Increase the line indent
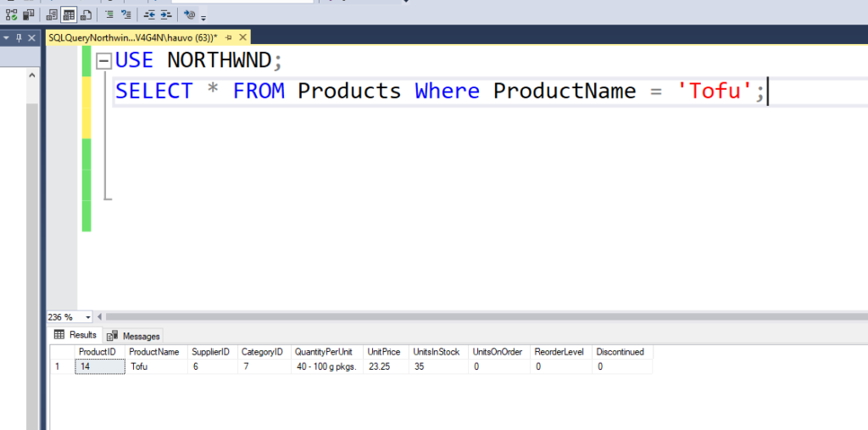This screenshot has width=868, height=430. click(x=166, y=14)
